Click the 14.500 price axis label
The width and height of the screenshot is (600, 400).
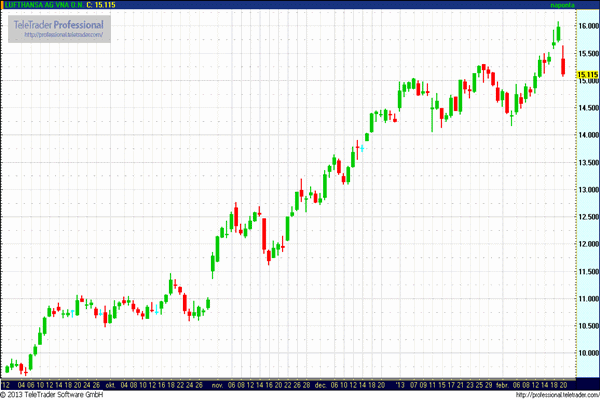pyautogui.click(x=586, y=108)
